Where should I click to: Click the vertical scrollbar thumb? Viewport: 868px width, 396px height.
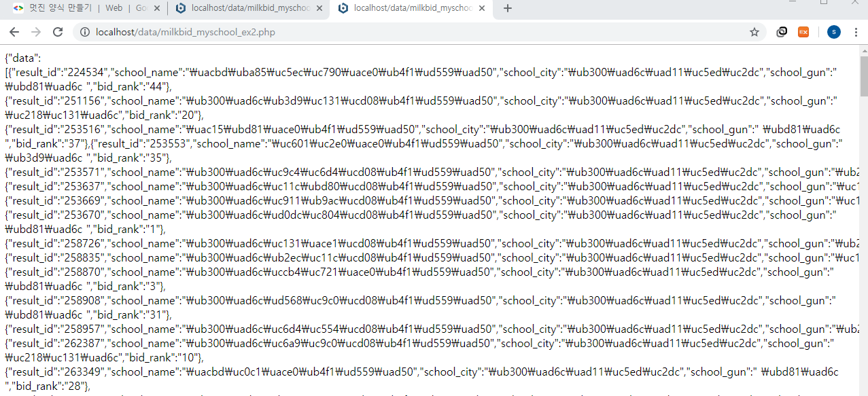pos(863,75)
